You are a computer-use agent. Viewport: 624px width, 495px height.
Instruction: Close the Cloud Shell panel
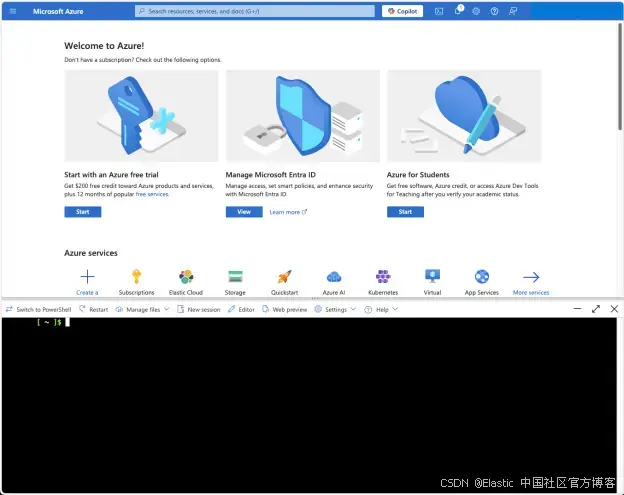pos(614,309)
